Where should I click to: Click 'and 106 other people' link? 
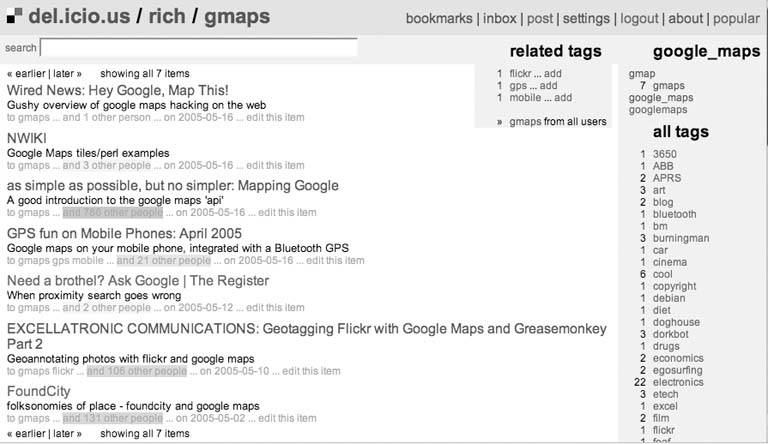tap(137, 371)
